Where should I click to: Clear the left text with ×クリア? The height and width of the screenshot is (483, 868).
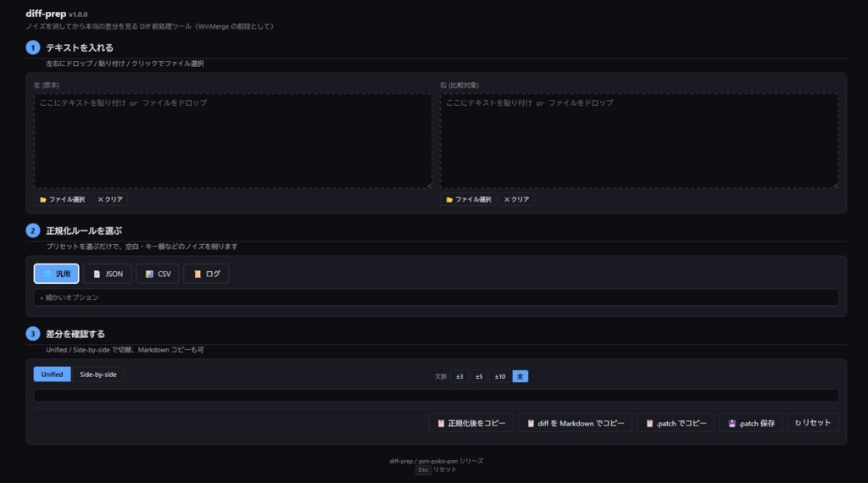(x=110, y=199)
